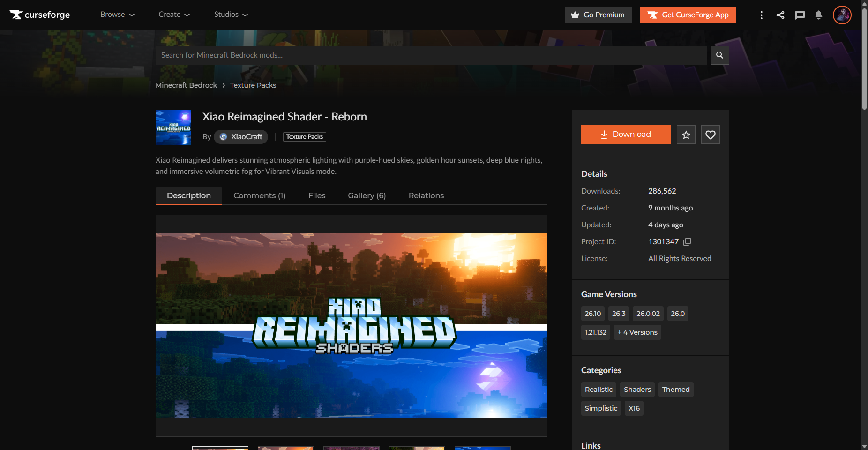868x450 pixels.
Task: Filter by game version 26.10
Action: point(593,314)
